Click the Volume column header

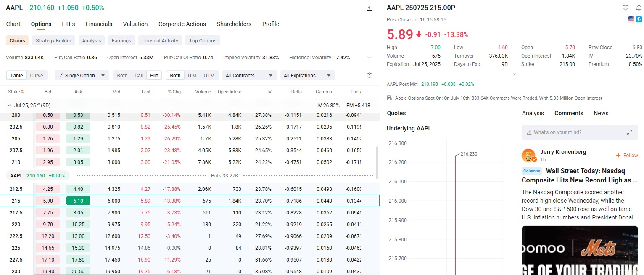point(203,92)
